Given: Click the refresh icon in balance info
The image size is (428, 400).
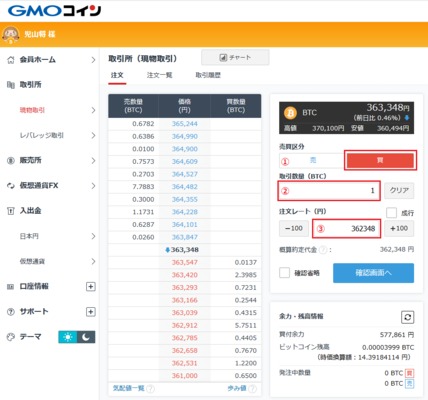Looking at the screenshot, I should pos(407,317).
